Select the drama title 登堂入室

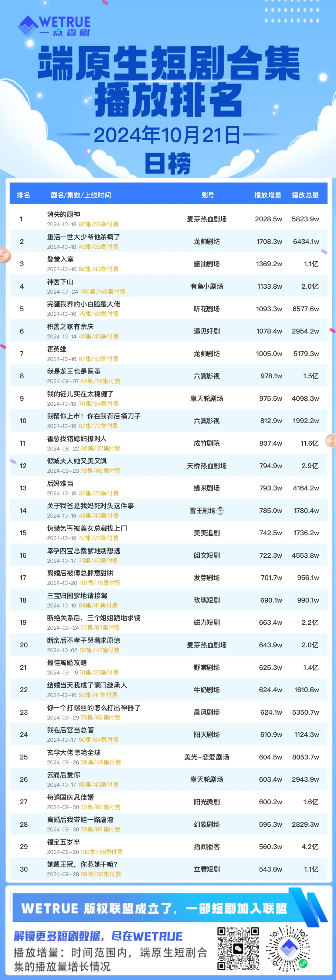(x=60, y=259)
